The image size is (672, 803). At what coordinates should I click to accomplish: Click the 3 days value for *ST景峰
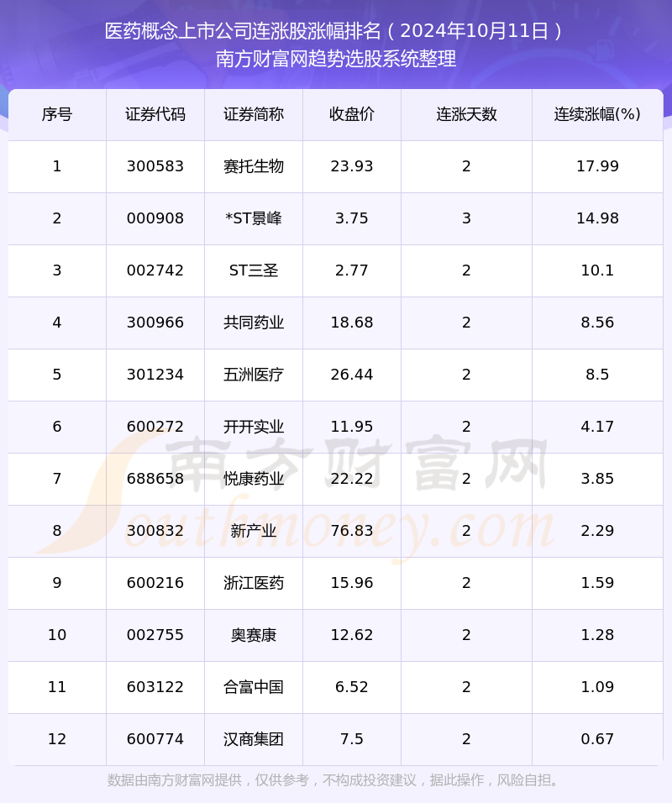(466, 218)
